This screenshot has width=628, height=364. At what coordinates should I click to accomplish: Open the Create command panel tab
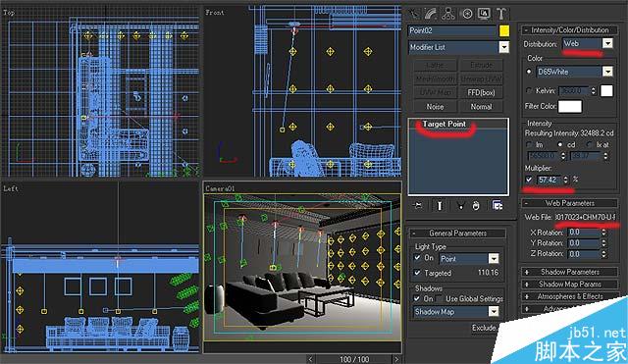click(413, 15)
